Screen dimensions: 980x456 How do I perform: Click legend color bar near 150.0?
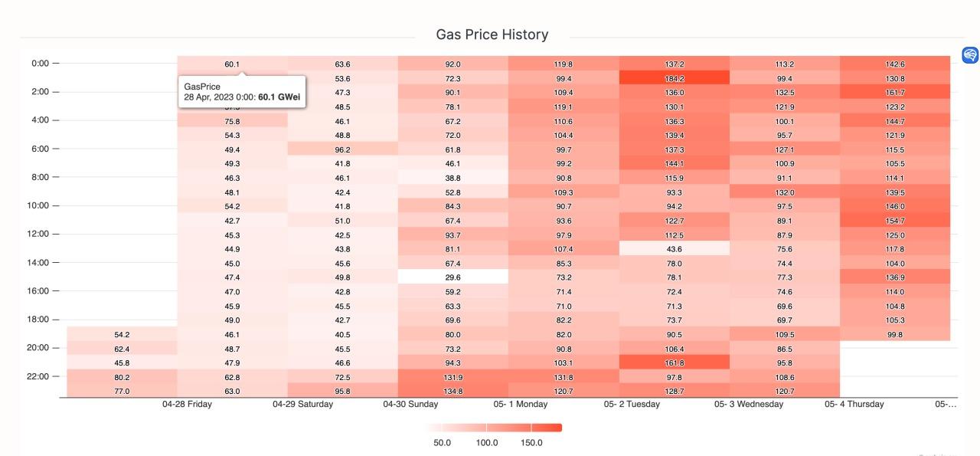(x=531, y=428)
